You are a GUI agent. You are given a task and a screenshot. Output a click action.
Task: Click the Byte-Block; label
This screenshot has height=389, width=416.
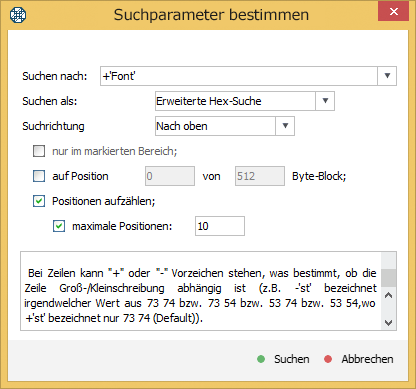[x=319, y=176]
